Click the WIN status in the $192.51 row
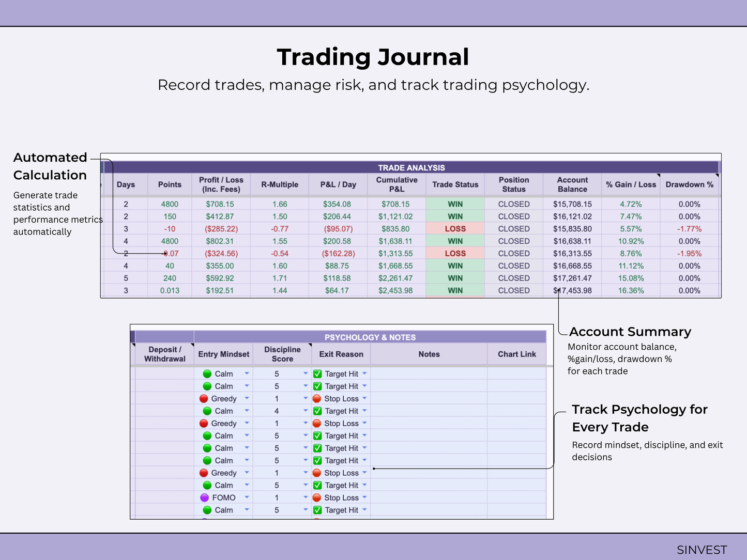 pos(455,290)
